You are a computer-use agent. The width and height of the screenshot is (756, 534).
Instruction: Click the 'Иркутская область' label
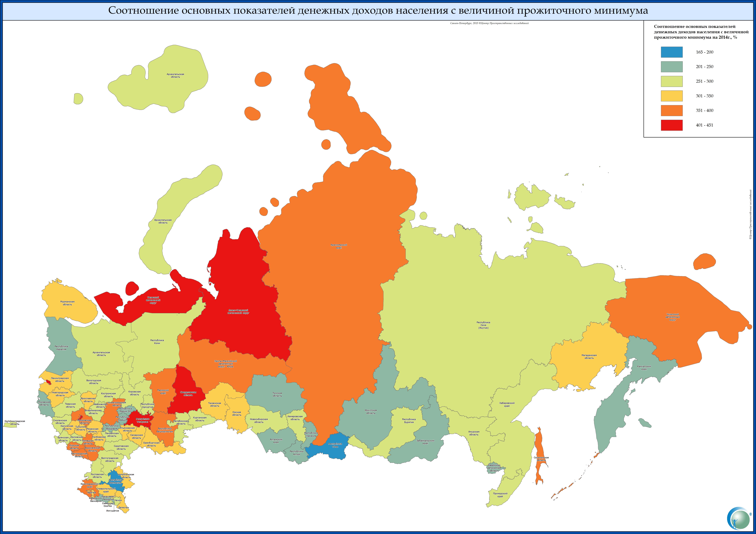coord(371,412)
